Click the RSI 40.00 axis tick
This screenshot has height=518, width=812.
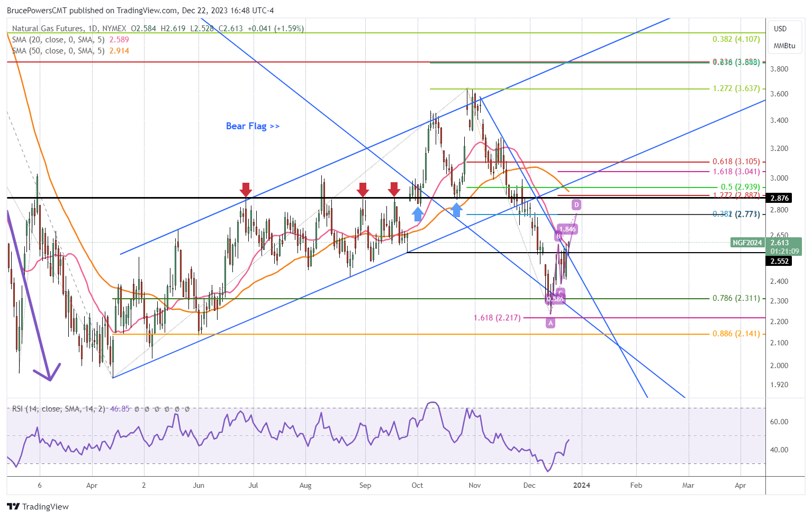tap(779, 450)
